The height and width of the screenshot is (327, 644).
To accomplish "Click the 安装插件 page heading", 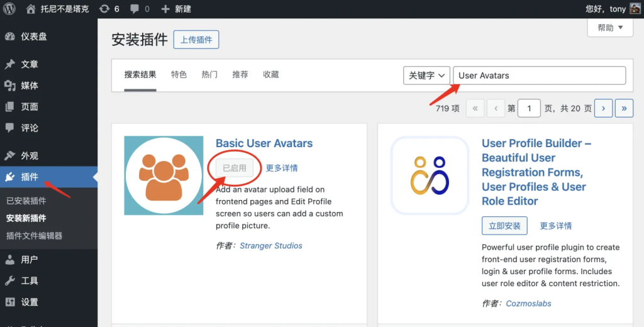I will click(x=140, y=40).
